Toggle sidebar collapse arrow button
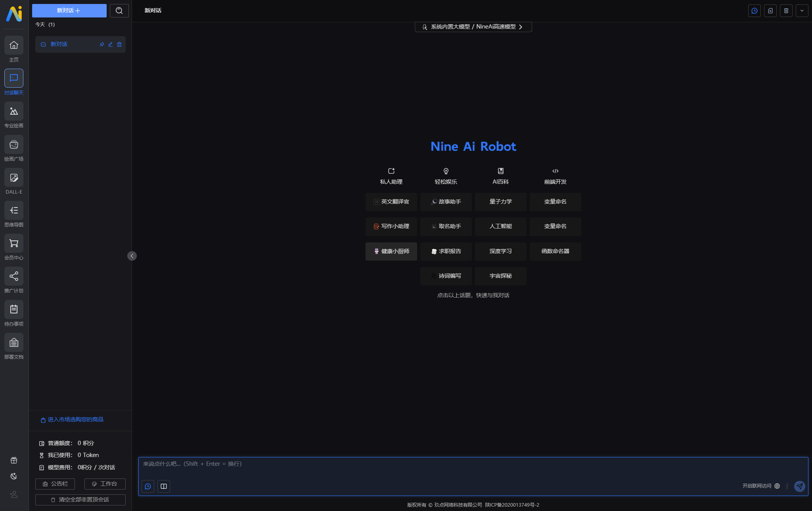Screen dimensions: 812x511 click(x=132, y=255)
